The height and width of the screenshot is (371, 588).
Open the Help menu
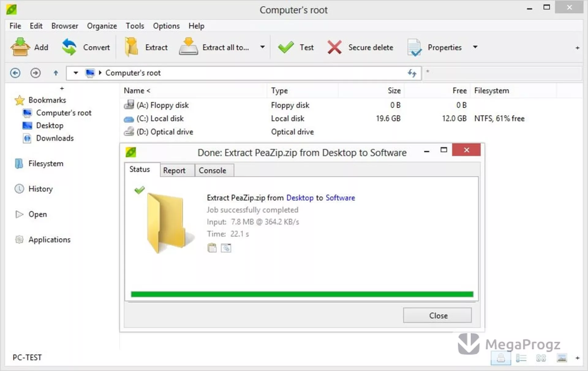click(196, 26)
